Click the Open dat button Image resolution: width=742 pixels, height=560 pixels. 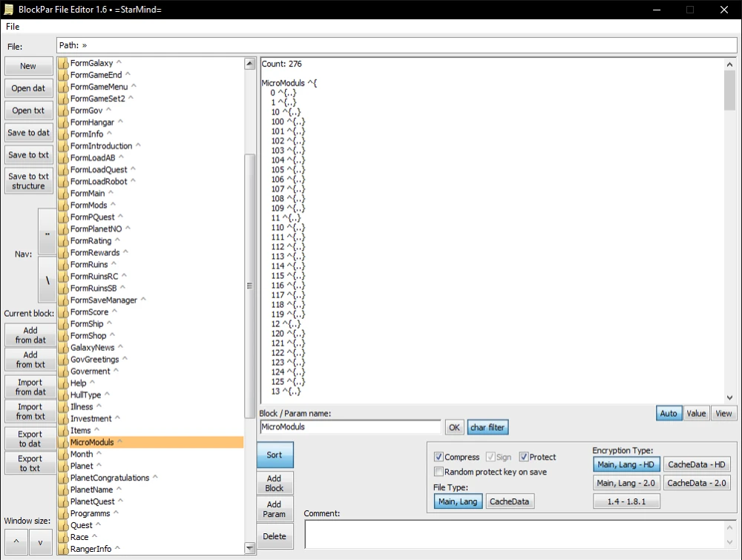28,88
